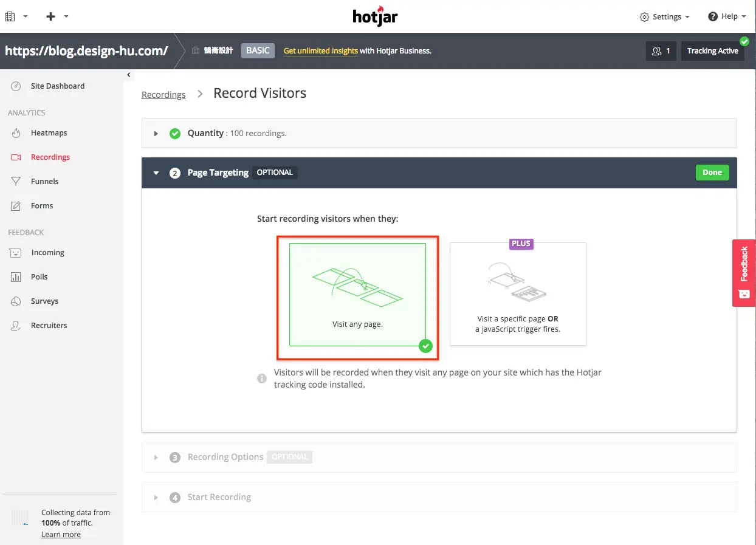
Task: Click the Recordings camera icon
Action: pyautogui.click(x=16, y=157)
